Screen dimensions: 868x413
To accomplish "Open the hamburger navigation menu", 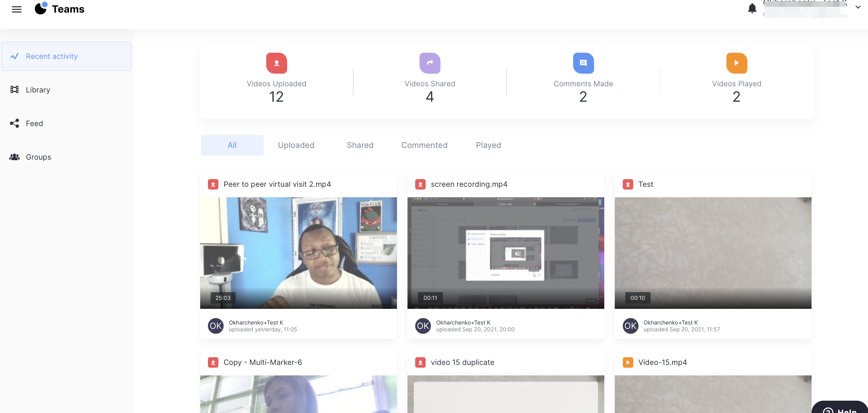I will [17, 10].
